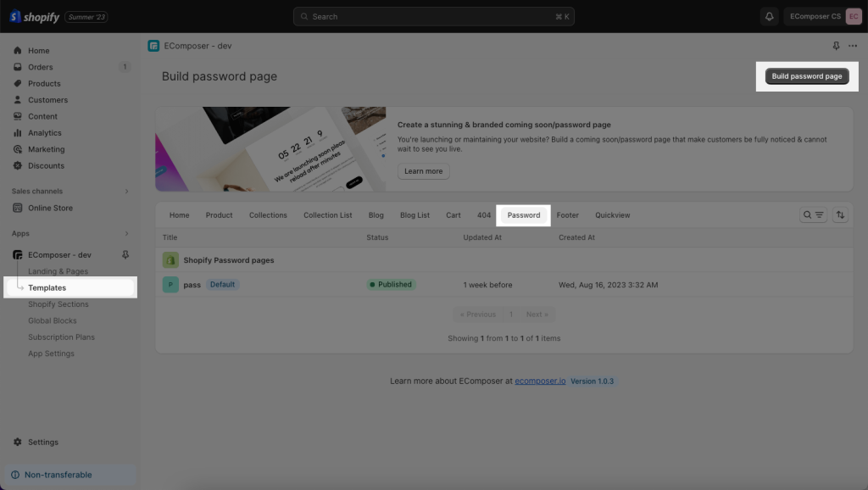This screenshot has width=868, height=490.
Task: Open Shopify Sections in sidebar
Action: coord(58,304)
